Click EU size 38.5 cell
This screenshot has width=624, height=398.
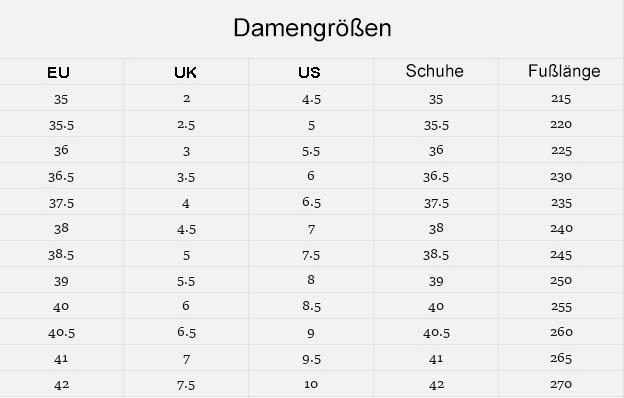coord(61,255)
